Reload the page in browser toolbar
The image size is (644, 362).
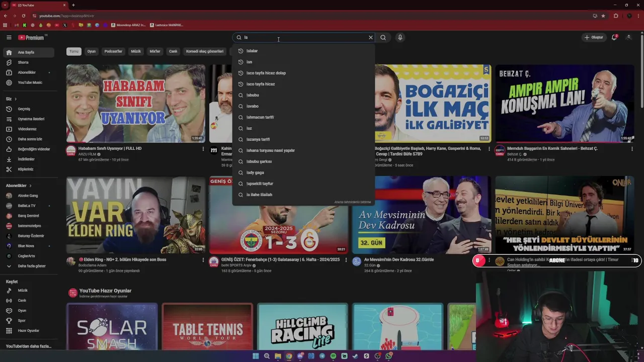(23, 16)
